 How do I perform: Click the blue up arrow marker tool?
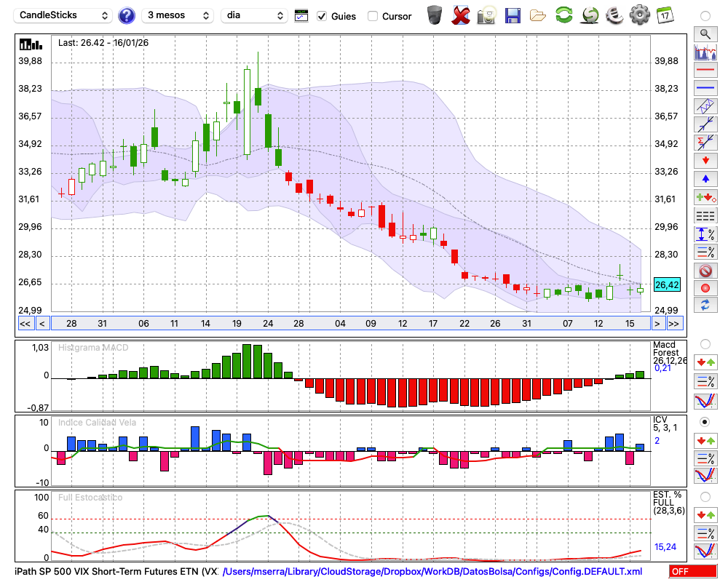pos(705,178)
